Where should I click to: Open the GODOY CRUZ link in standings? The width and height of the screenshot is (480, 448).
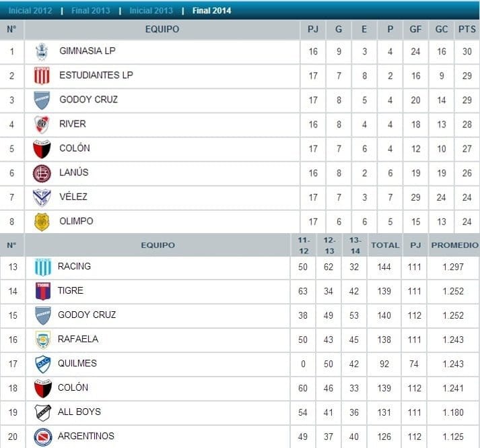point(88,100)
